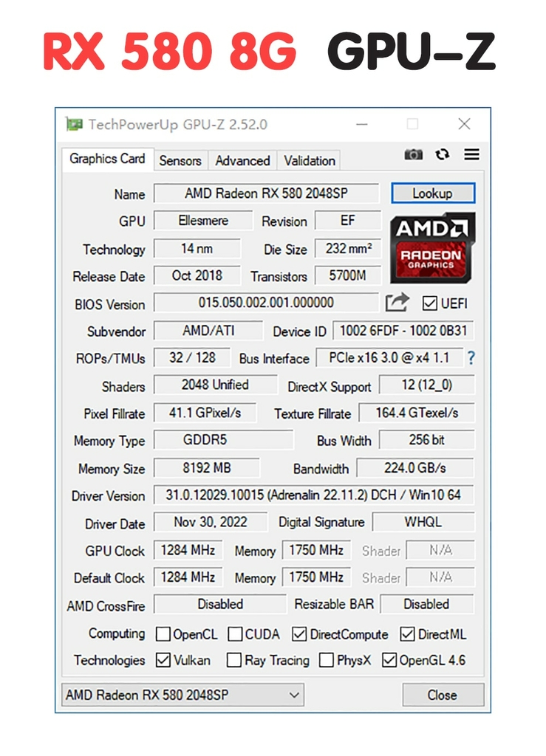Toggle the UEFI checkbox
546x756 pixels.
tap(429, 303)
